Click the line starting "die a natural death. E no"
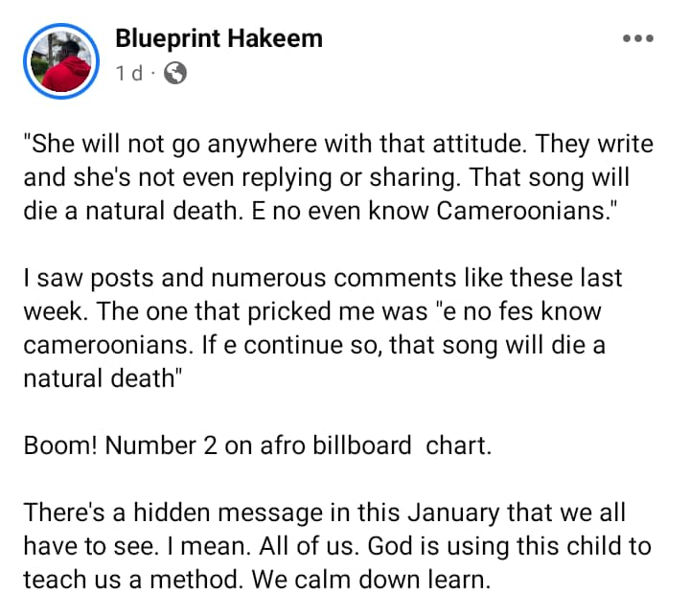 [320, 211]
